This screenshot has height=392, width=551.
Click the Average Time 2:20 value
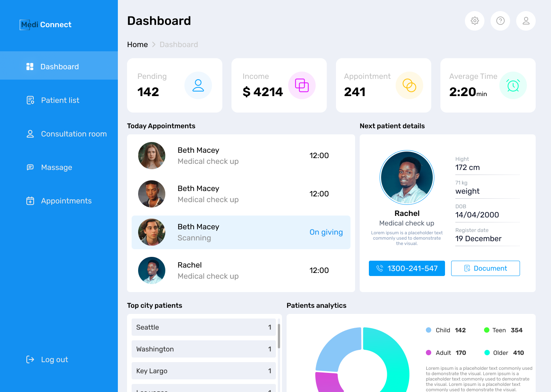(x=468, y=92)
